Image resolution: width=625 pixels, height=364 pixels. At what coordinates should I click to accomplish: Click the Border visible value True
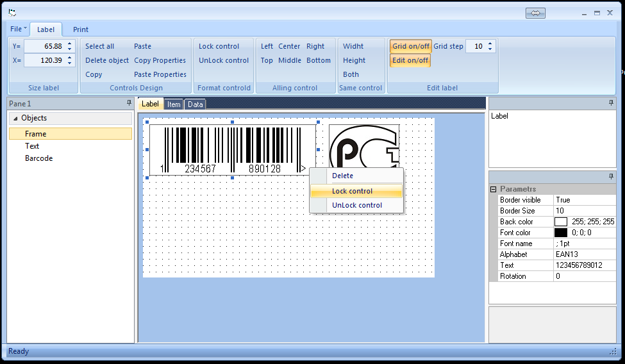pos(585,200)
